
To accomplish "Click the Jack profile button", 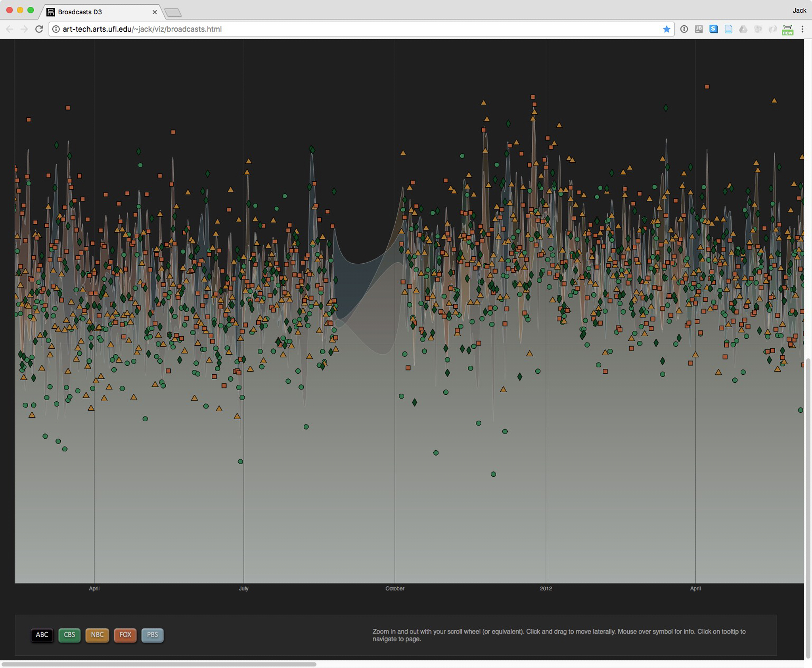I will click(x=799, y=10).
